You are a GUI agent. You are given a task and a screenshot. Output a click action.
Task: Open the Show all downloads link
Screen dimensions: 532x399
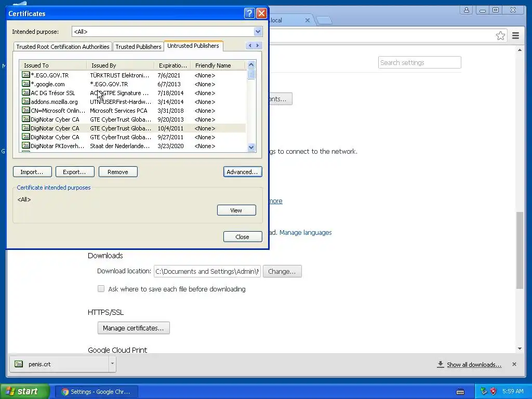pyautogui.click(x=474, y=364)
